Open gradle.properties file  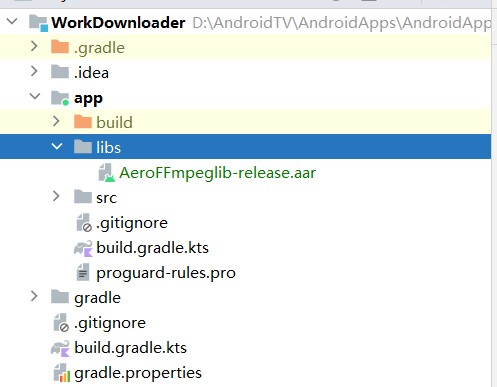click(138, 373)
